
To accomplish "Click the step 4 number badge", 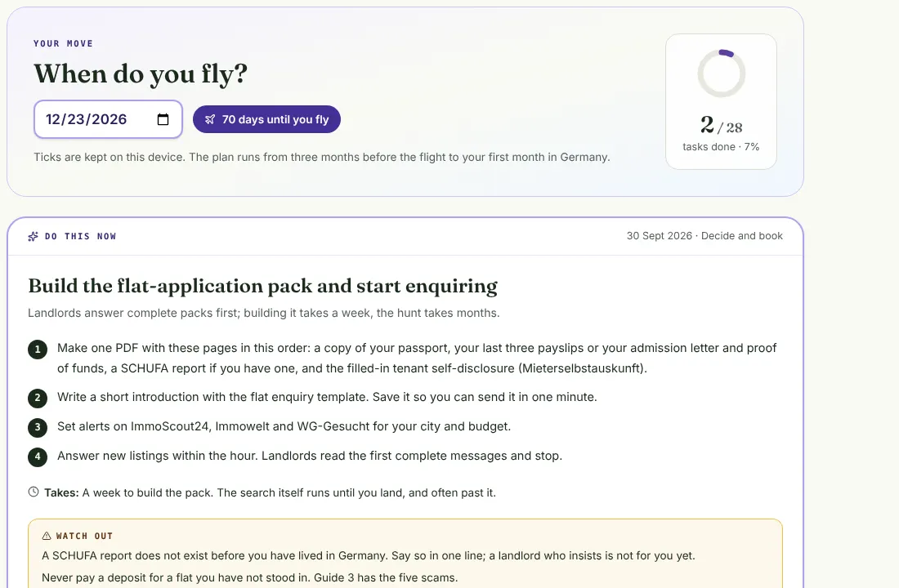I will click(x=38, y=457).
